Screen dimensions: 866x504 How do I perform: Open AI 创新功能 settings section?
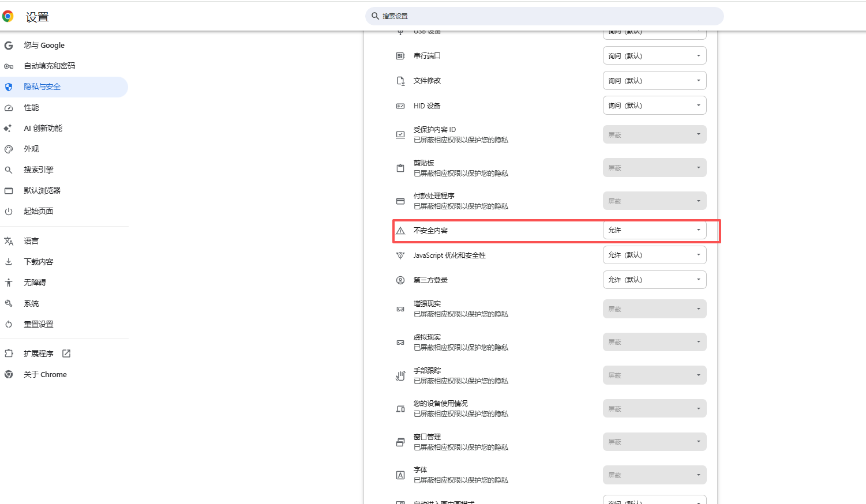pos(64,128)
